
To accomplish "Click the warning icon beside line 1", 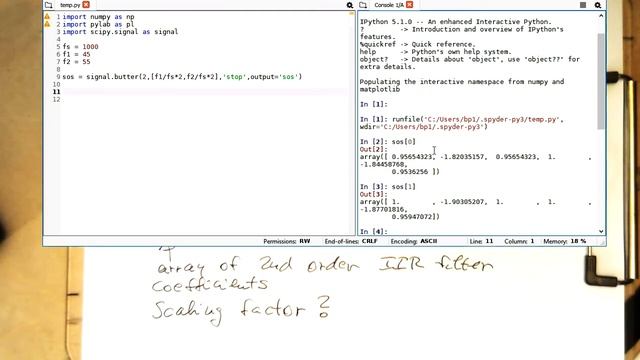I will click(47, 17).
